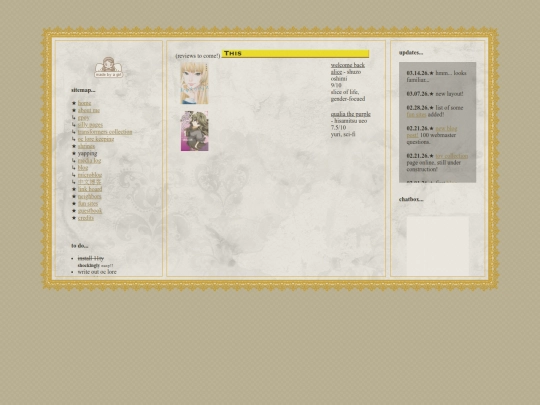This screenshot has width=540, height=405.
Task: Go to the 'link board' page
Action: pos(90,189)
